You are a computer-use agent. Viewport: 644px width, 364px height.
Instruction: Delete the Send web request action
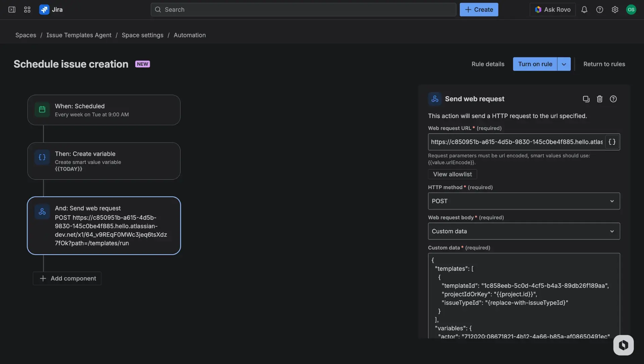pos(600,99)
